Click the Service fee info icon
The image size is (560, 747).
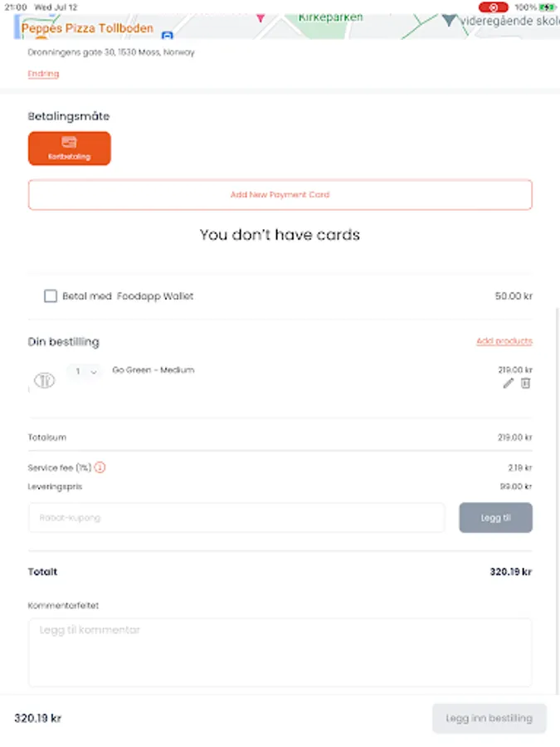[100, 467]
